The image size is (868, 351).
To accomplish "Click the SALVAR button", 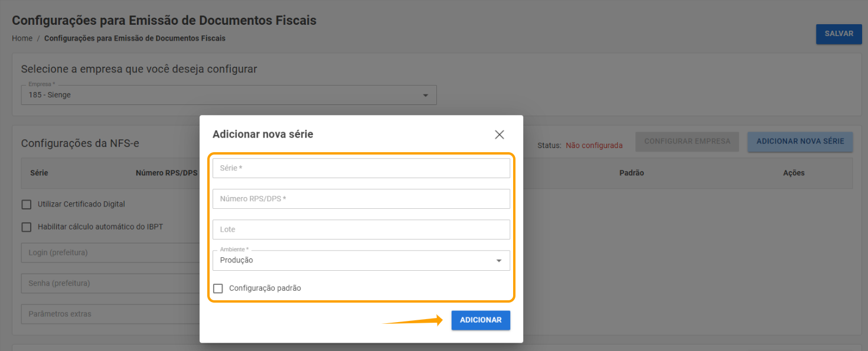I will (x=839, y=34).
